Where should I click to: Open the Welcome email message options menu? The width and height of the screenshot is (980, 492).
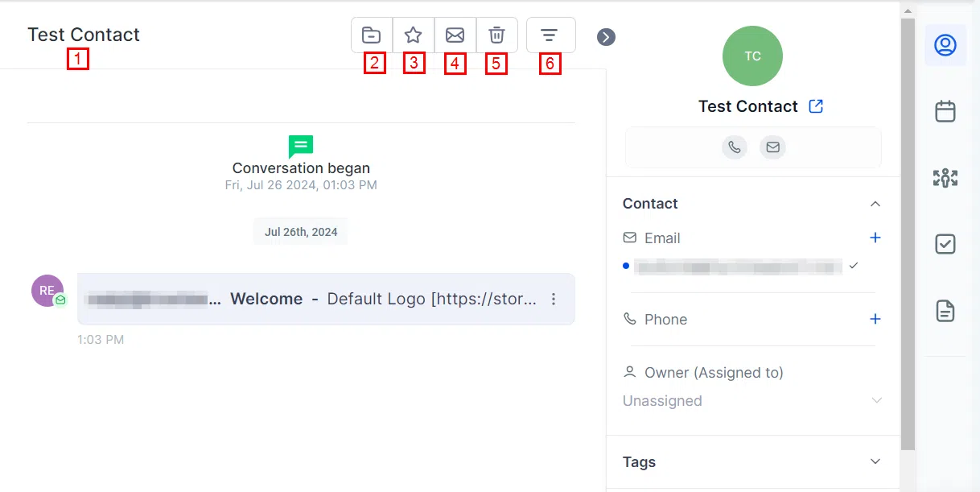[x=554, y=299]
